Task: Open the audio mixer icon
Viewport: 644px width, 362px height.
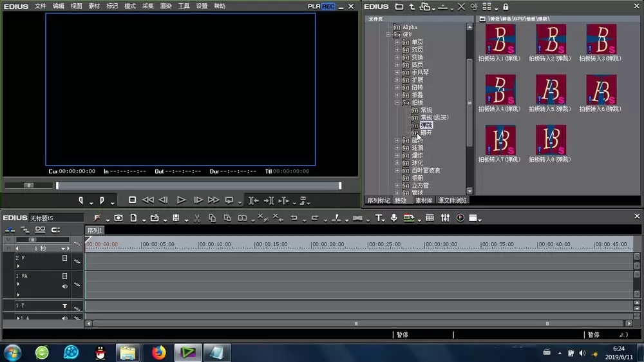Action: click(x=445, y=218)
